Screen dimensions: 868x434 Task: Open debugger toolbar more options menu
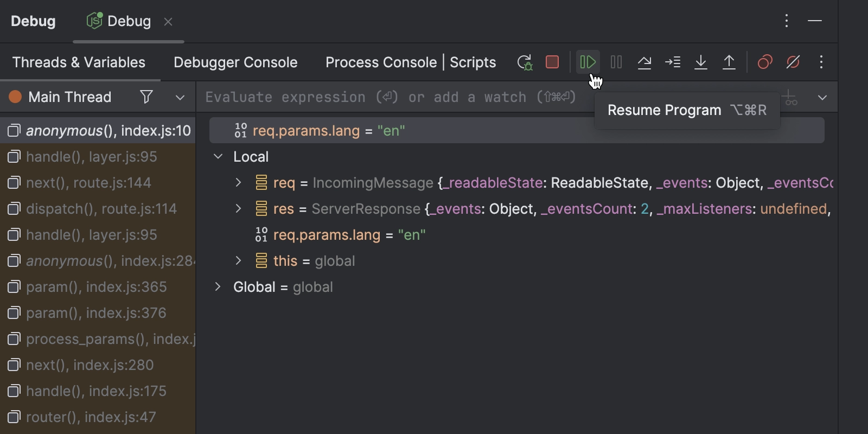(821, 62)
